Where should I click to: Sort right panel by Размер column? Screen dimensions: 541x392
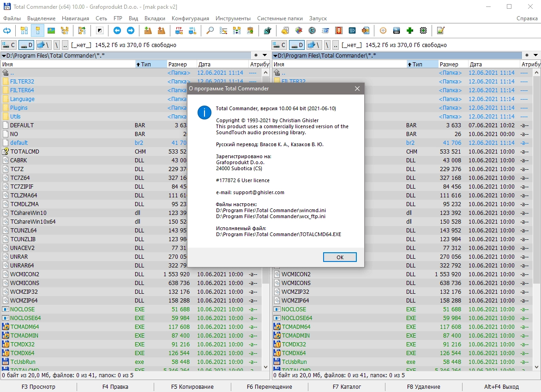click(x=452, y=64)
